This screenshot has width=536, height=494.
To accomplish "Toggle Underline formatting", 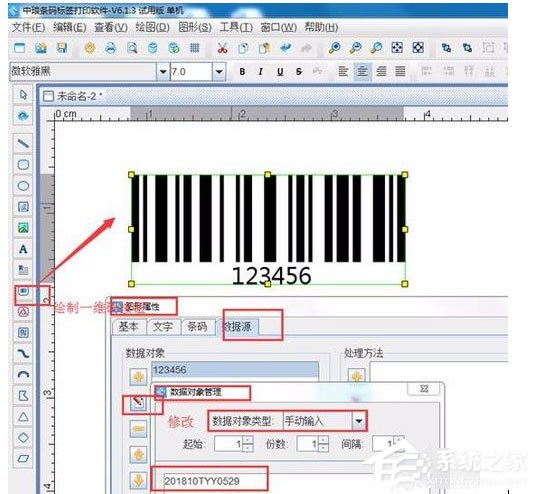I will coord(280,71).
